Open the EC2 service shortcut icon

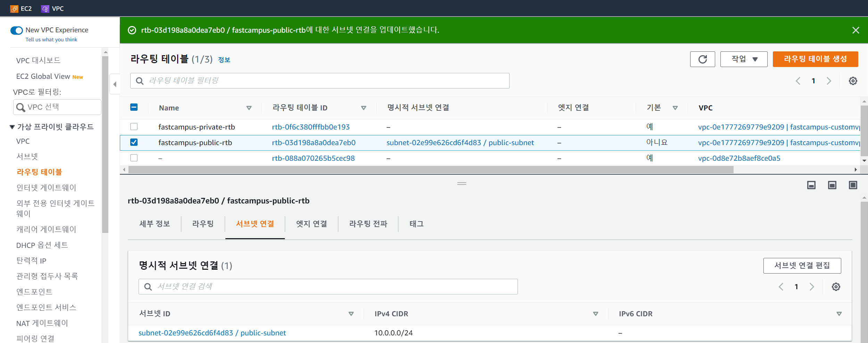pyautogui.click(x=14, y=9)
